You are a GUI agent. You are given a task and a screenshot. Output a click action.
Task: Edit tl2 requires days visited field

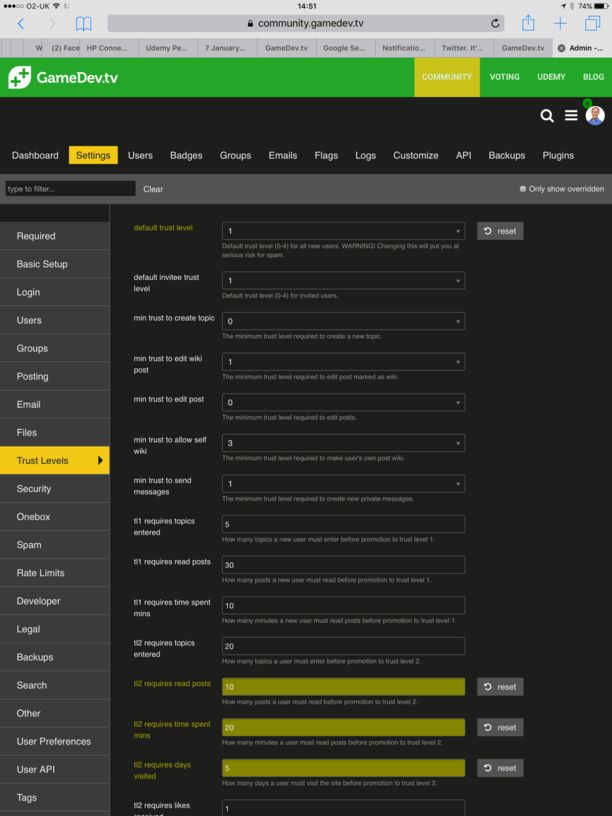tap(343, 768)
